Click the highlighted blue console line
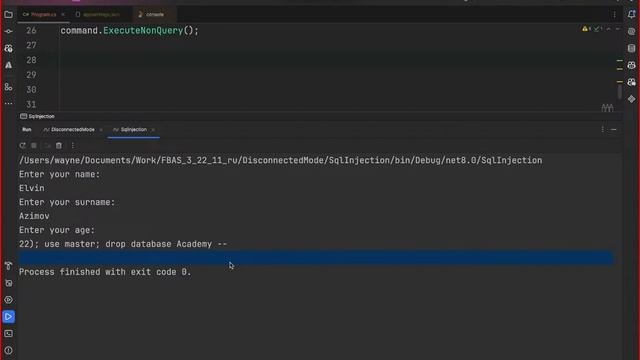 (x=316, y=258)
